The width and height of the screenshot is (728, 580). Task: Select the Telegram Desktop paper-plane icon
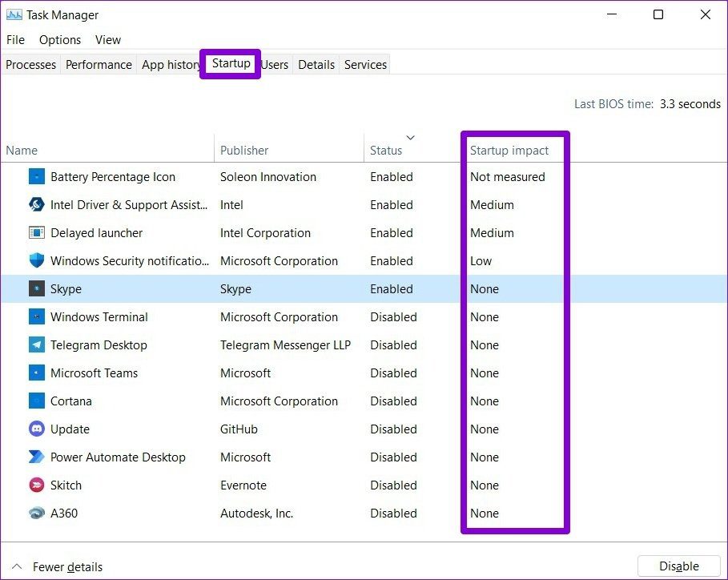pos(37,344)
